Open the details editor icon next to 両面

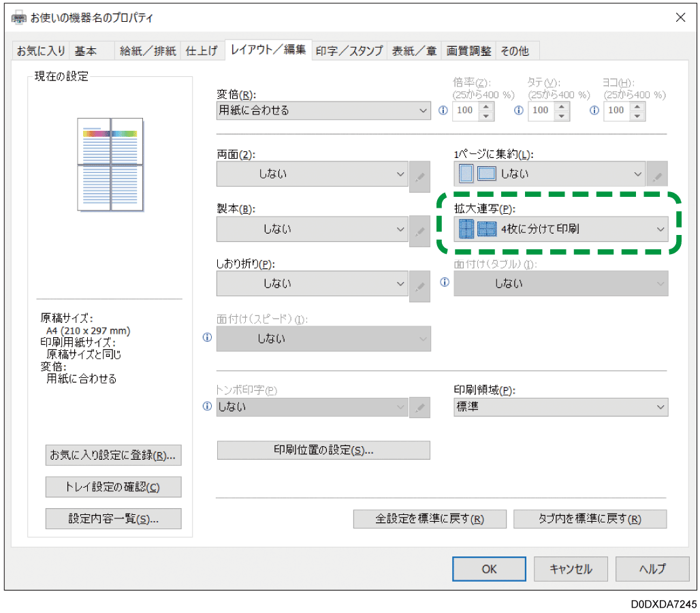coord(419,176)
